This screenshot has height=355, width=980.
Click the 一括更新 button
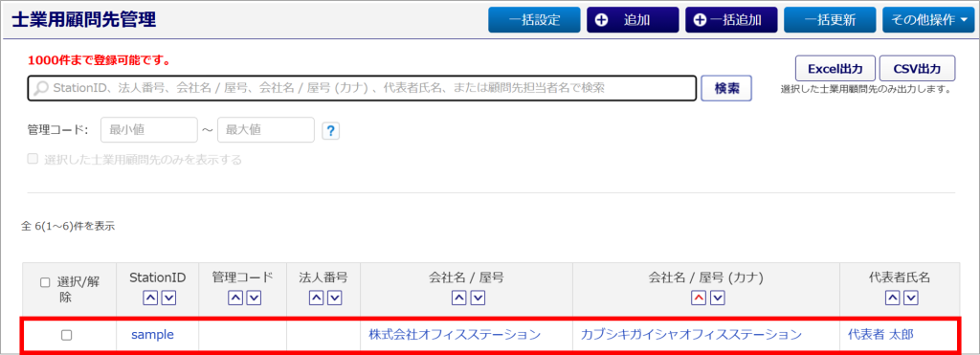(x=830, y=20)
